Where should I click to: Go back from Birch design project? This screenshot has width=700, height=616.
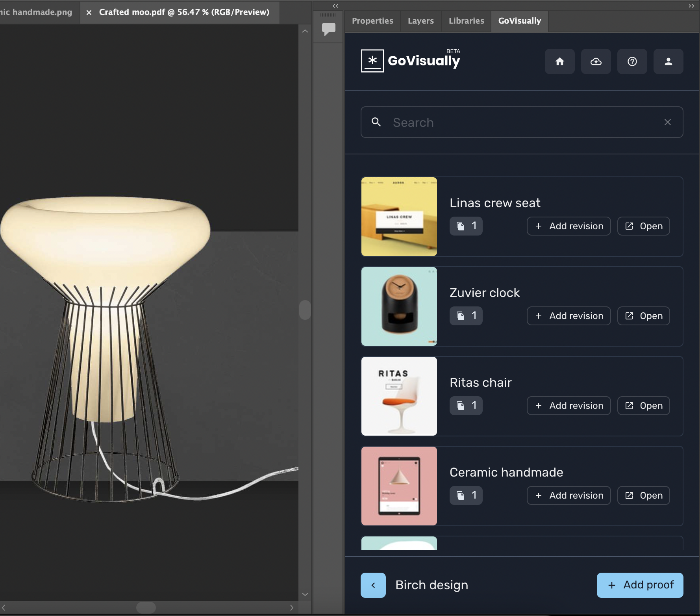coord(373,585)
